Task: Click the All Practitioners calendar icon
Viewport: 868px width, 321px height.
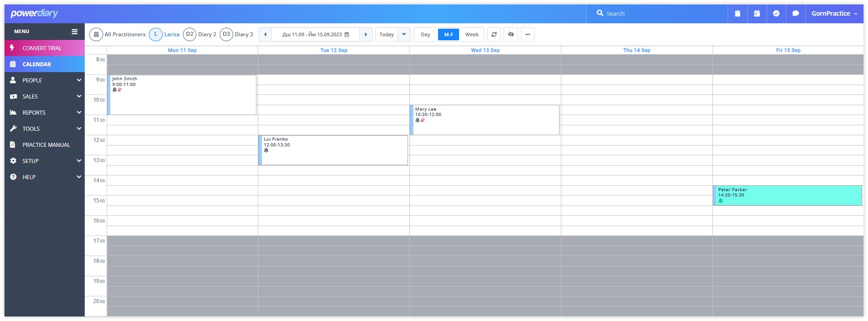Action: tap(96, 34)
